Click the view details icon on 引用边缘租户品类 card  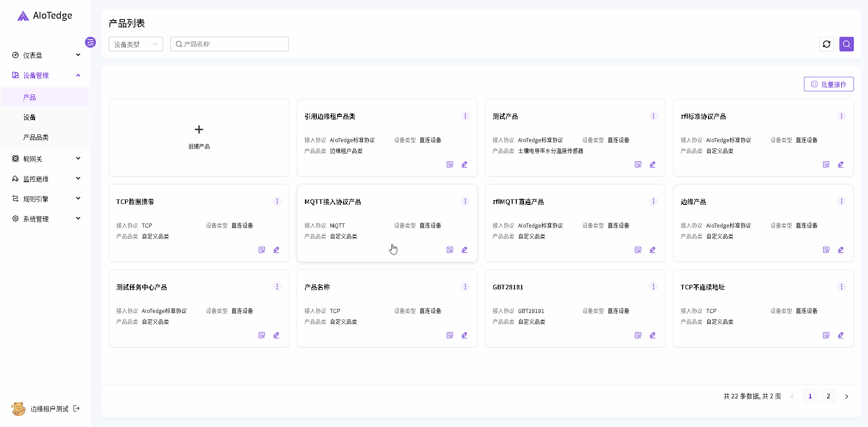(450, 164)
